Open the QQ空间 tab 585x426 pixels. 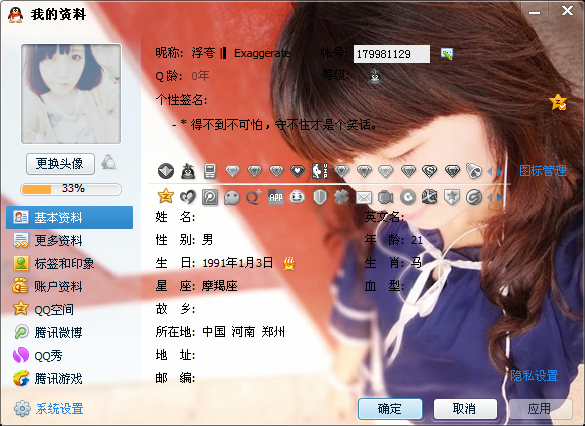coord(69,309)
